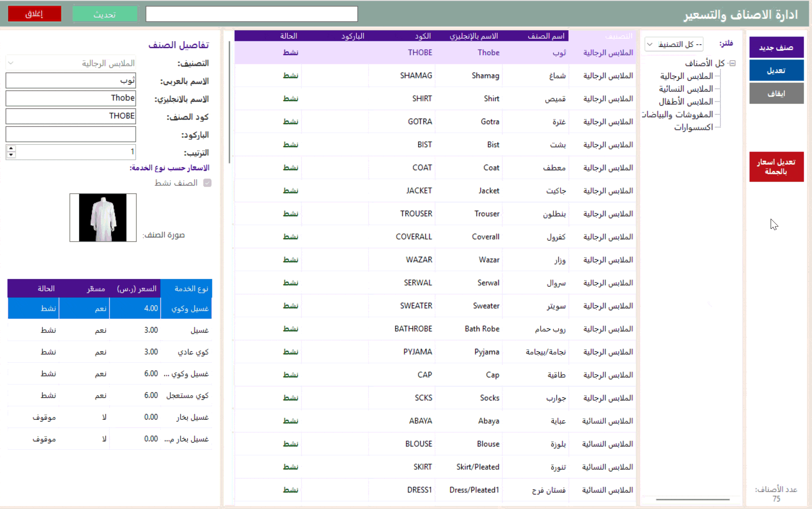Image resolution: width=812 pixels, height=509 pixels.
Task: Select the Blouse item row
Action: pyautogui.click(x=435, y=444)
